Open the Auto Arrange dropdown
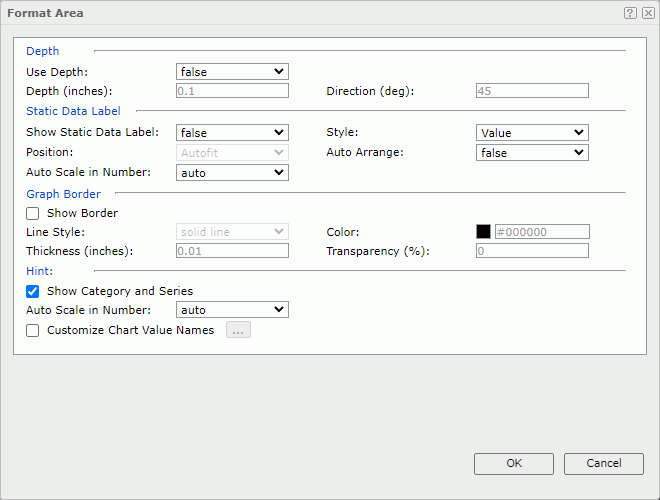660x500 pixels. (x=532, y=152)
